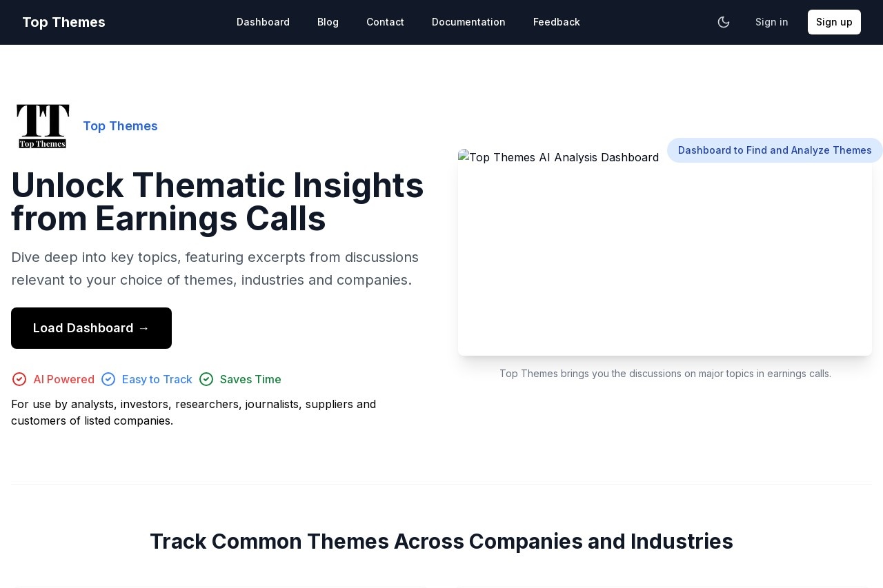Click the blue Top Themes link beside the logo
The width and height of the screenshot is (883, 588).
[120, 126]
